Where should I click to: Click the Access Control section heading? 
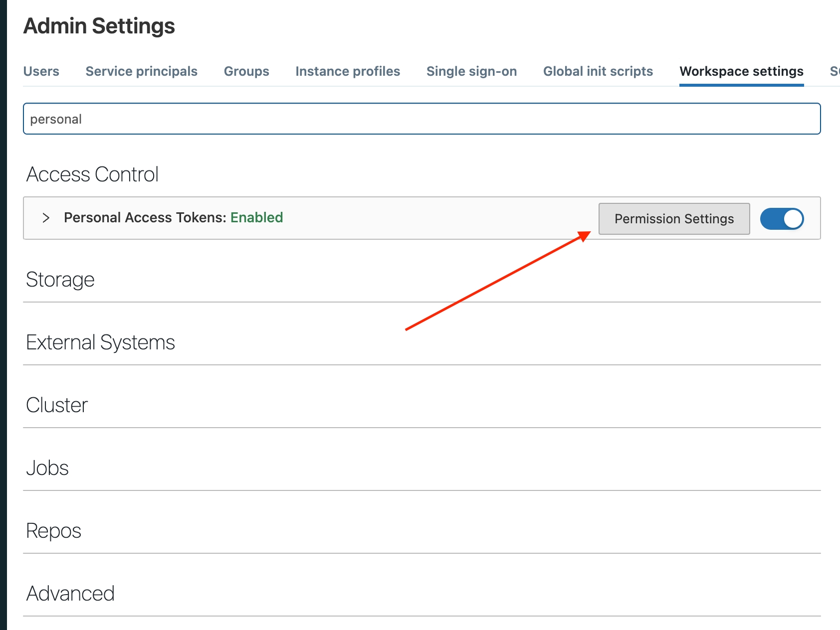[92, 174]
